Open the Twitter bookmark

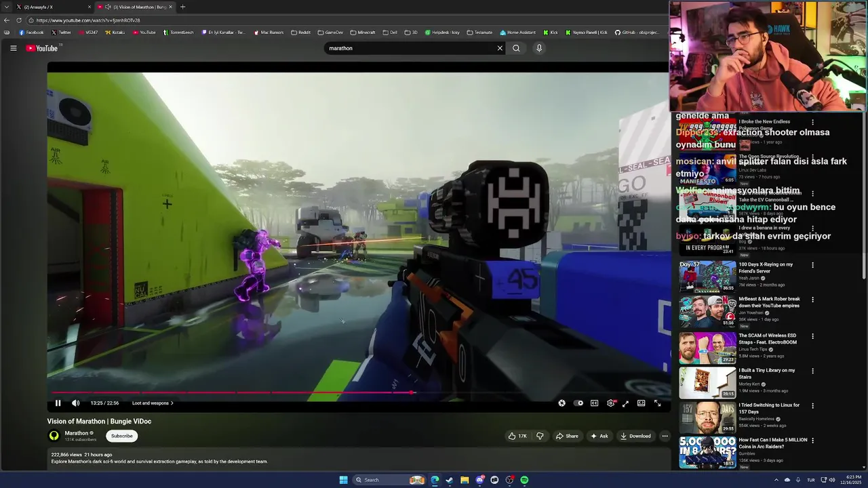pos(61,33)
